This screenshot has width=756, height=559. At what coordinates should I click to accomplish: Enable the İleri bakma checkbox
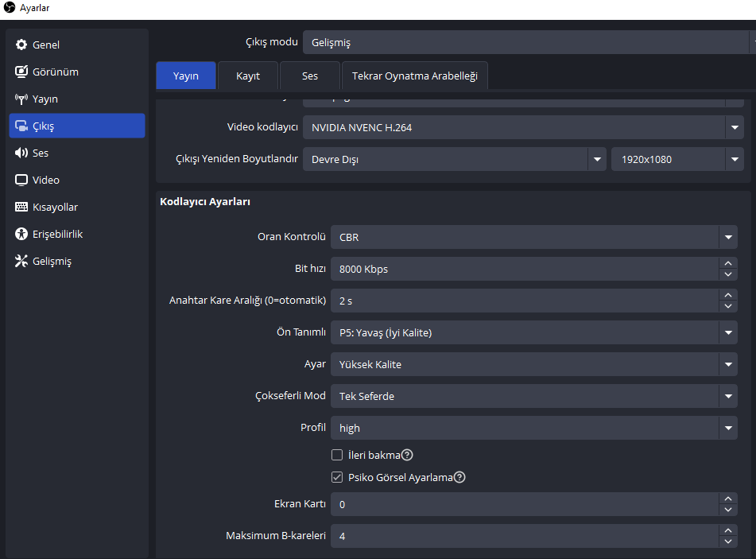pos(337,456)
